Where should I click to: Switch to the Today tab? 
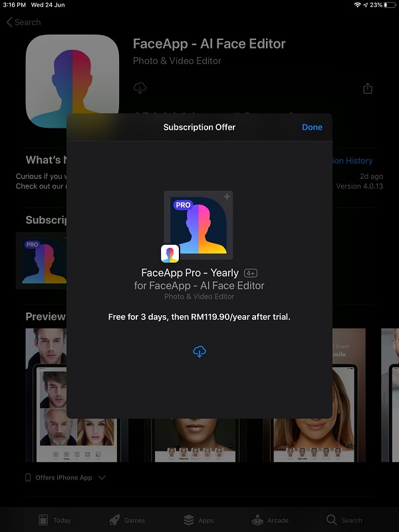click(55, 520)
